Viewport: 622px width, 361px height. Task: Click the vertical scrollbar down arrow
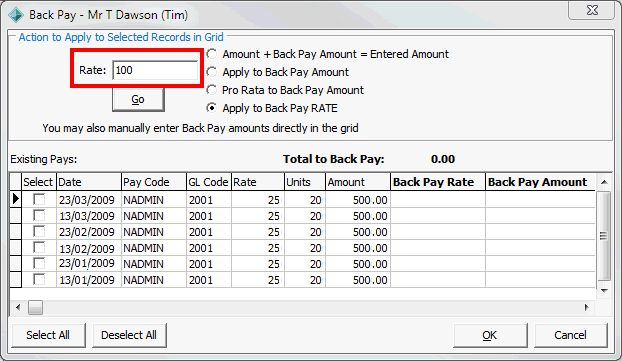tap(604, 291)
